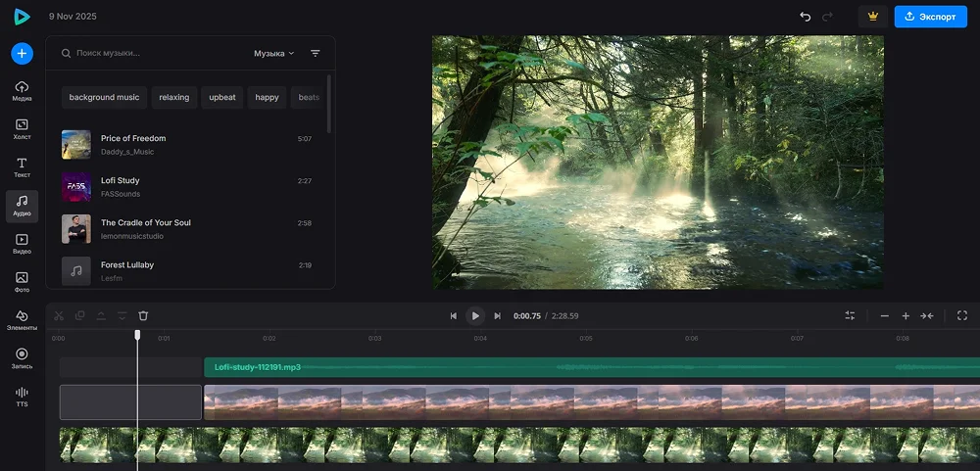Image resolution: width=980 pixels, height=471 pixels.
Task: Select the upbeat tag
Action: click(221, 98)
